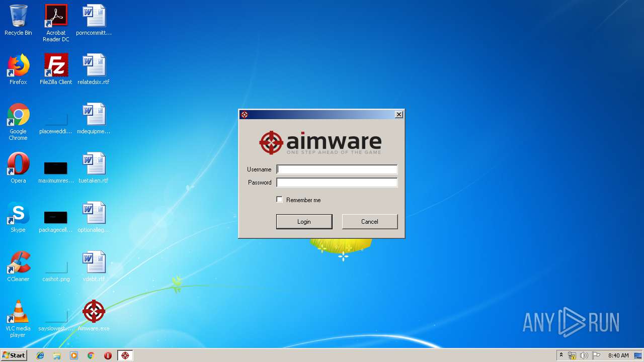Screen dimensions: 644x362
Task: Select the mdequipme… document icon
Action: (94, 119)
